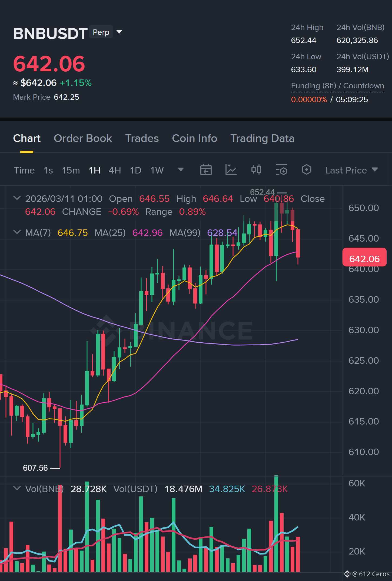392x581 pixels.
Task: Click the hexagon chart settings icon
Action: coord(306,170)
